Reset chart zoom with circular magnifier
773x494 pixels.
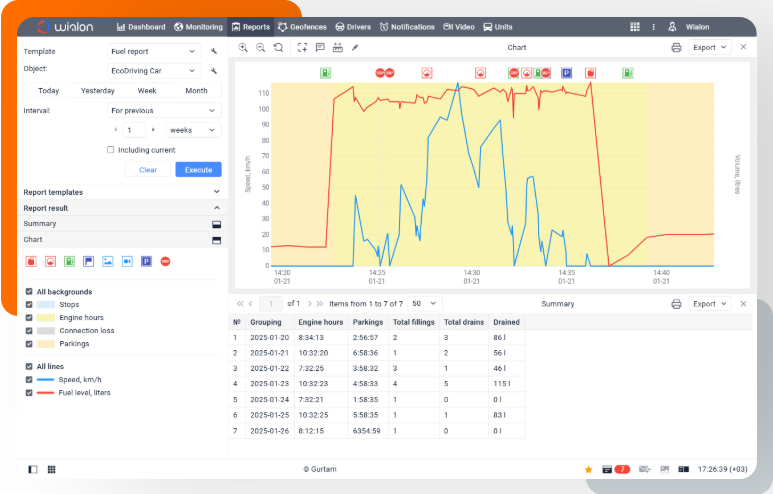pos(279,47)
